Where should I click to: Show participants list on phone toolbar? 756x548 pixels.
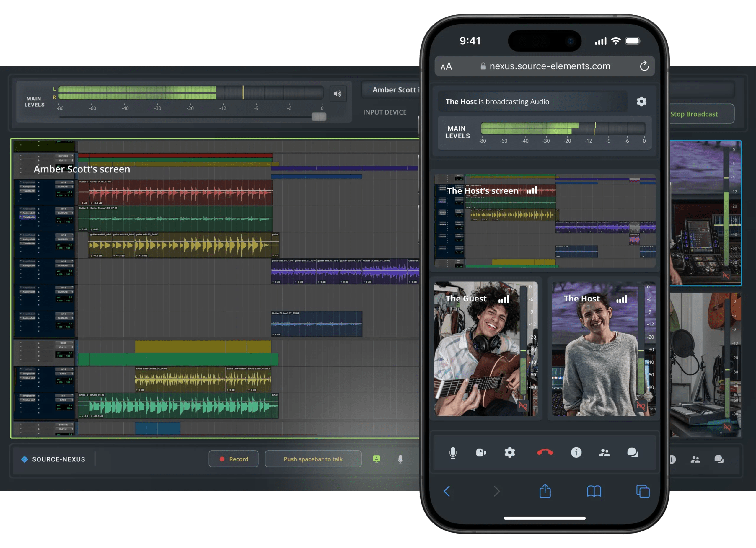click(604, 453)
